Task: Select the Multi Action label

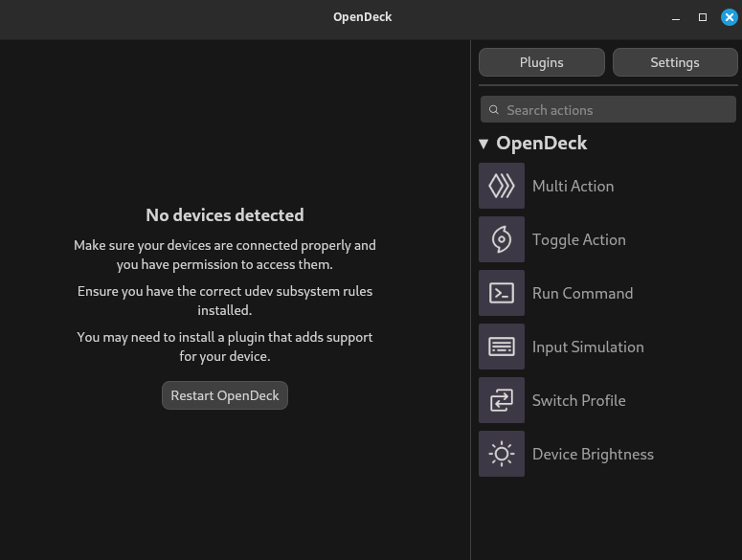Action: click(x=573, y=186)
